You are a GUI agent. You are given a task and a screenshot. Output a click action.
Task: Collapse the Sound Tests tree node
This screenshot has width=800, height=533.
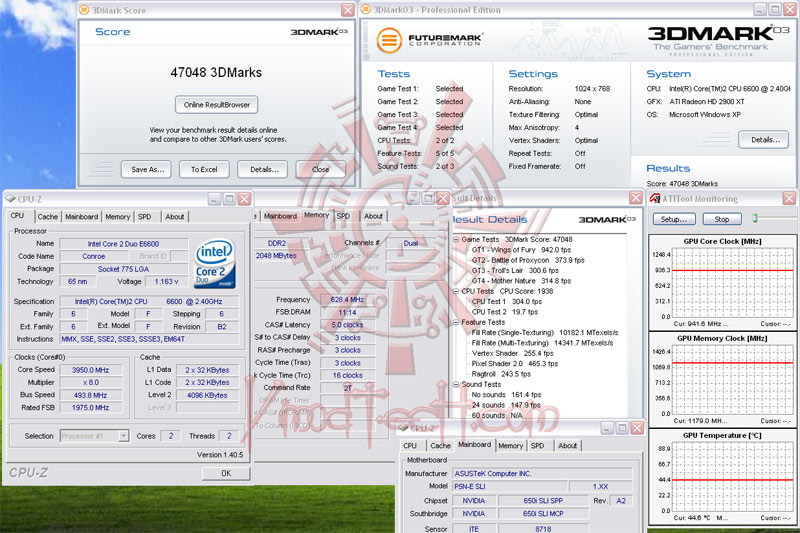pos(456,385)
